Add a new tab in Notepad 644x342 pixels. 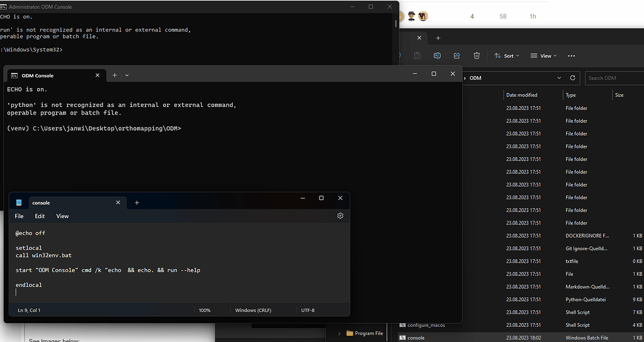[x=137, y=202]
